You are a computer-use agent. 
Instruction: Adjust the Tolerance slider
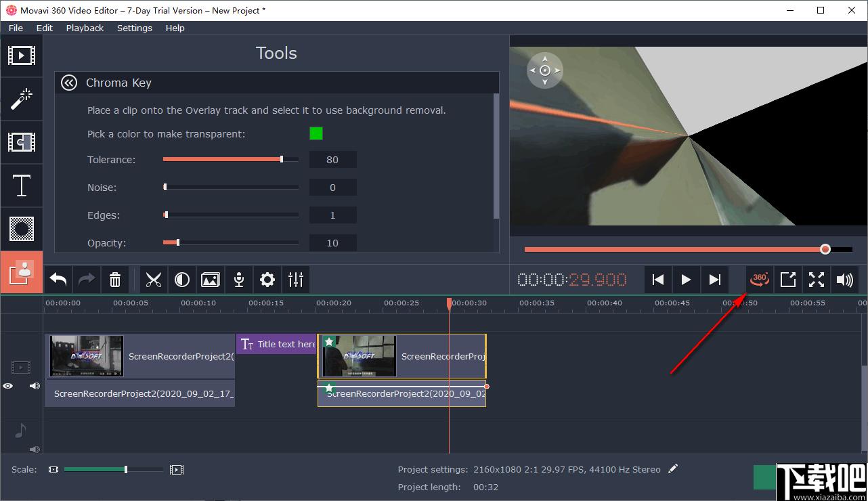pyautogui.click(x=231, y=160)
